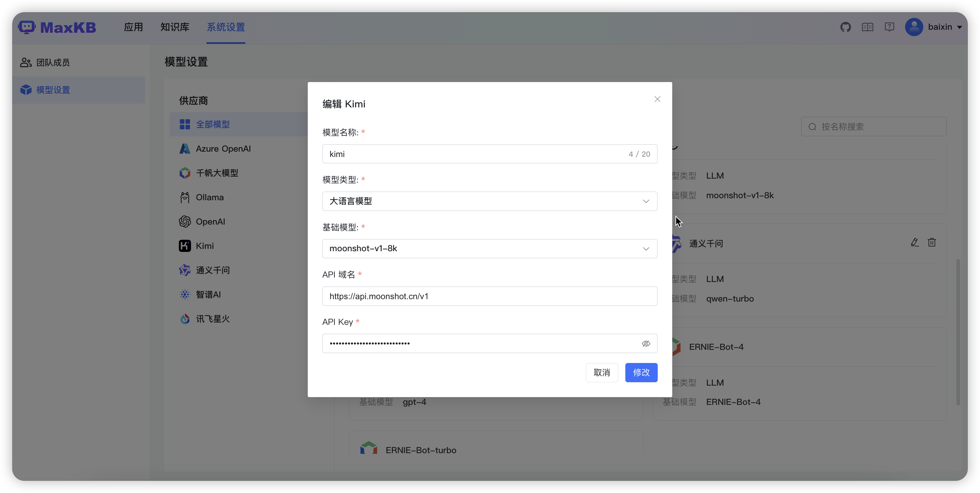
Task: Select the 团队成员 sidebar item
Action: (x=53, y=62)
